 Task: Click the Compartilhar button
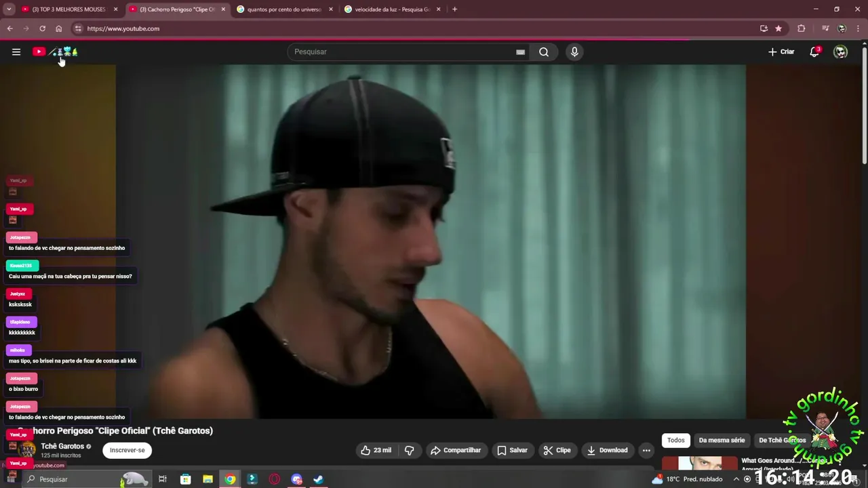(x=456, y=450)
